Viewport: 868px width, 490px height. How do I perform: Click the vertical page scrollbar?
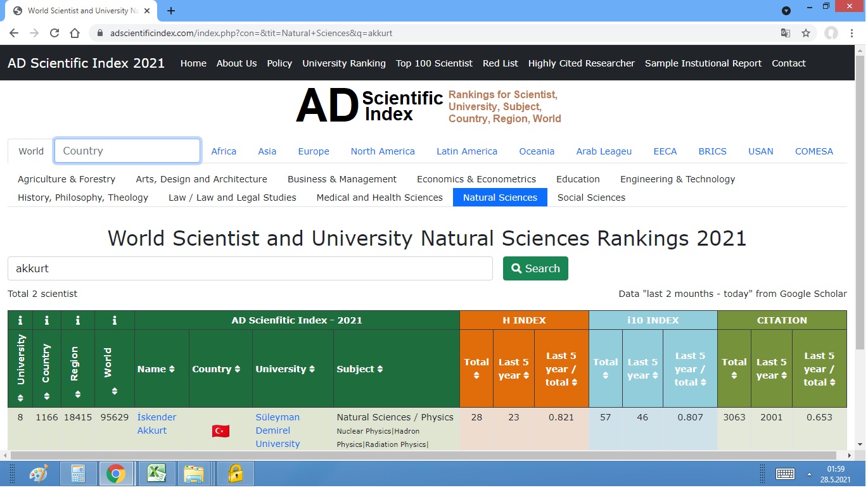[x=860, y=203]
